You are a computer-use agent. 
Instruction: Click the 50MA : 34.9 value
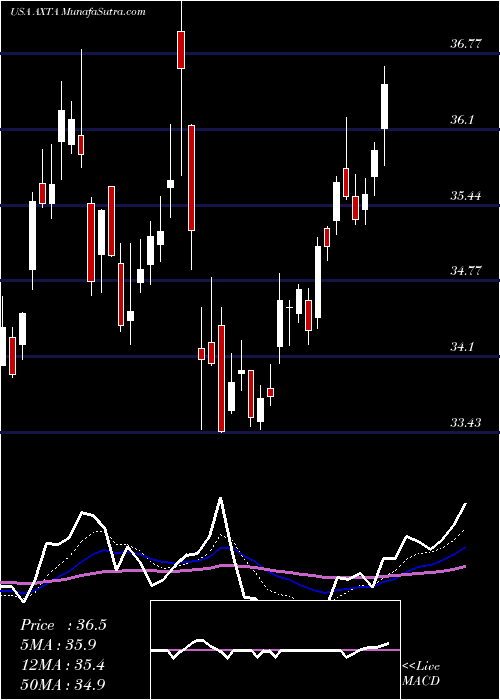63,685
